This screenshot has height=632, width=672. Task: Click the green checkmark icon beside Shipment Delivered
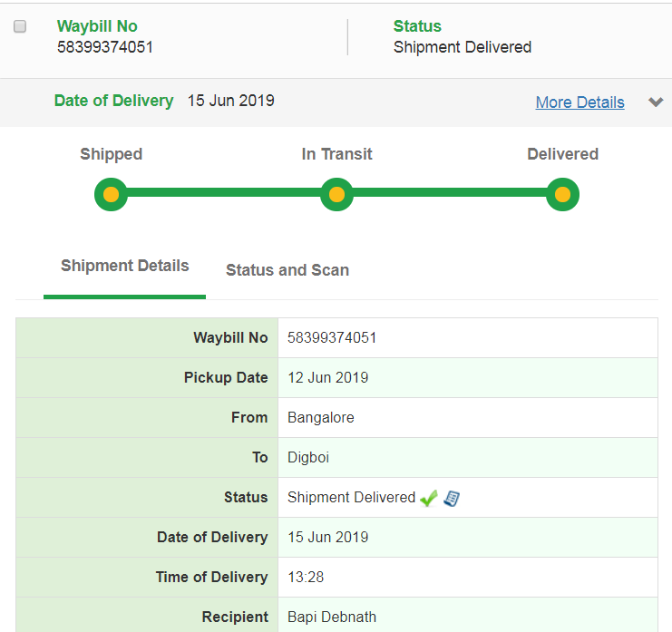429,498
